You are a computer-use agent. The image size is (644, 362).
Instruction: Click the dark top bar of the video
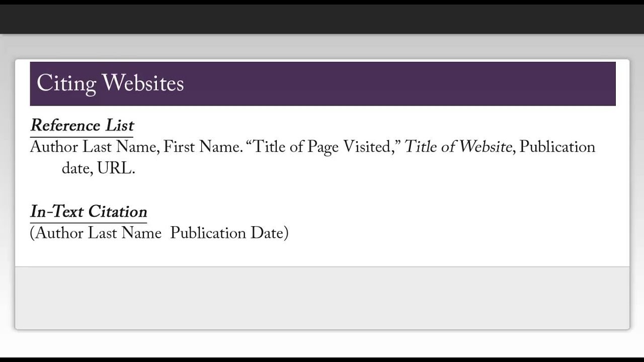(x=322, y=17)
